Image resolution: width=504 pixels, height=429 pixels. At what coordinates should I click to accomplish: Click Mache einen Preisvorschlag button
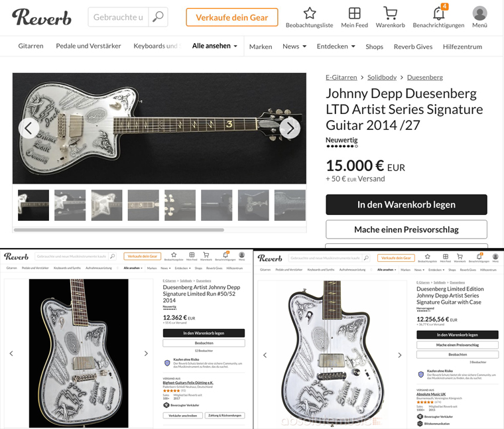coord(407,229)
